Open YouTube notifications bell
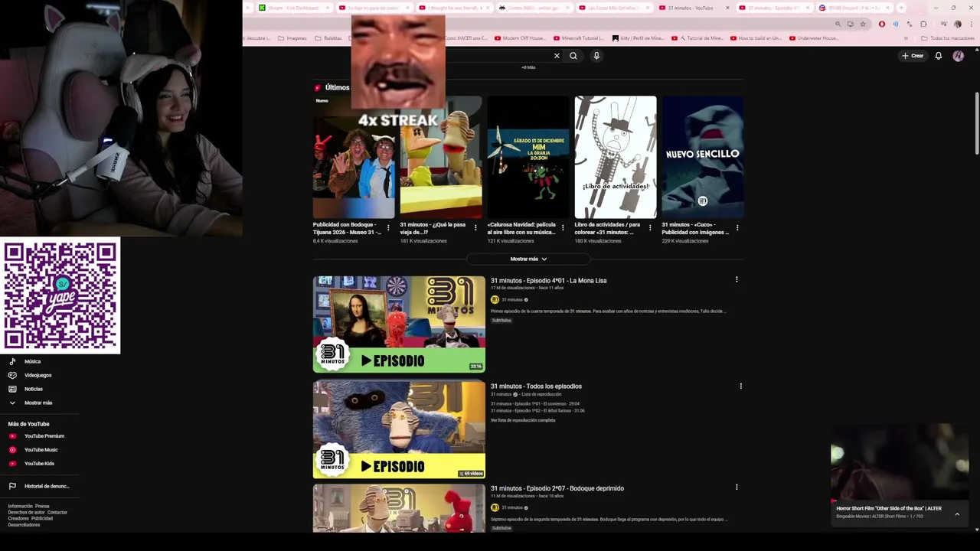The height and width of the screenshot is (551, 980). point(938,56)
